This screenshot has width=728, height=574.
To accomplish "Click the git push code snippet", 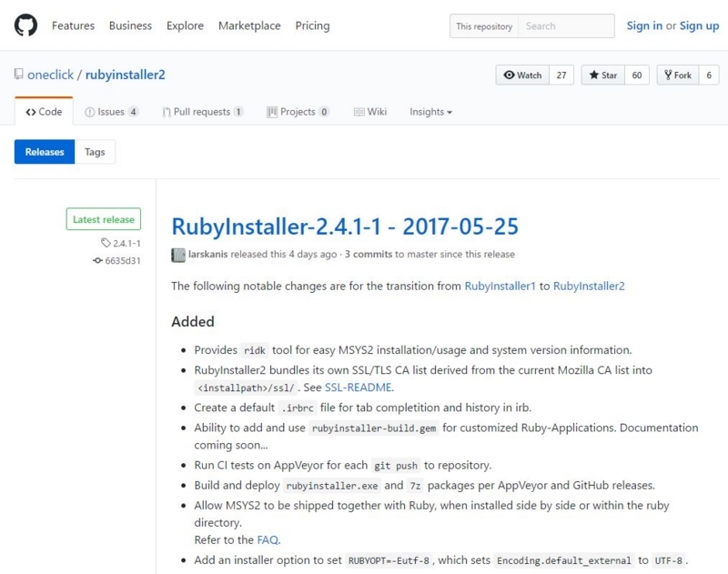I will [x=396, y=466].
